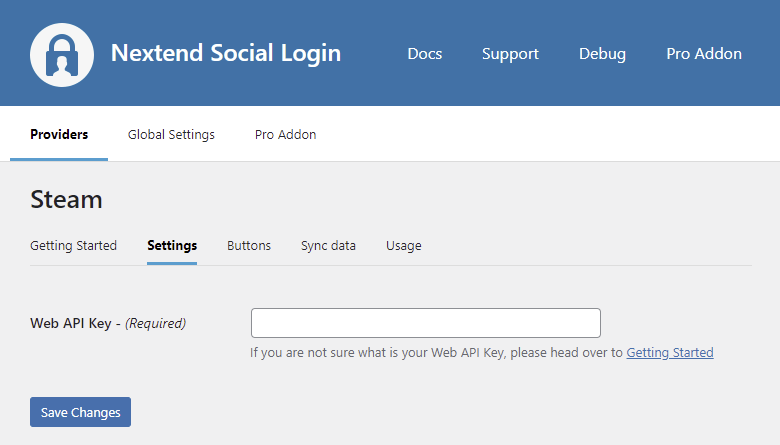Viewport: 780px width, 445px height.
Task: Open the Global Settings tab
Action: pos(171,134)
